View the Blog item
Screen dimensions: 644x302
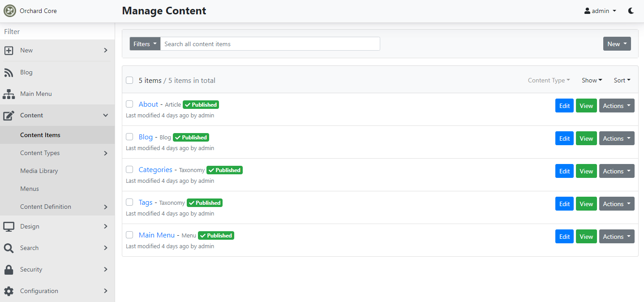click(x=586, y=138)
